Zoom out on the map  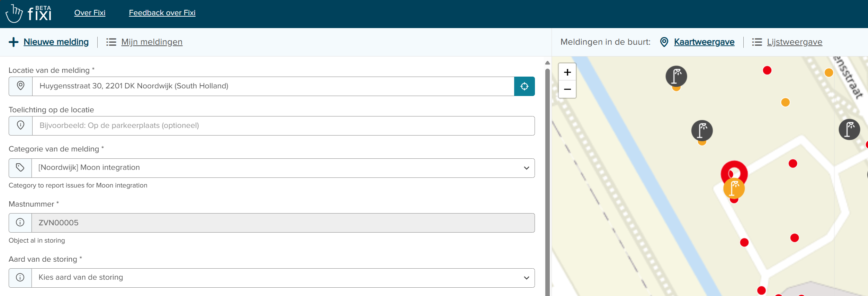567,89
